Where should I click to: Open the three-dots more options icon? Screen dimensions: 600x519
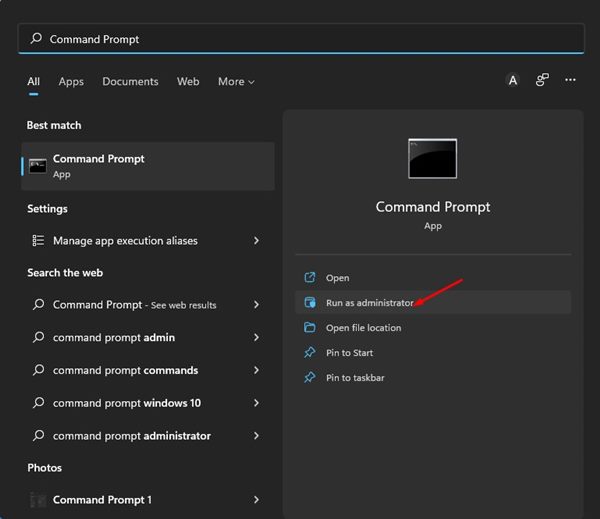point(570,81)
